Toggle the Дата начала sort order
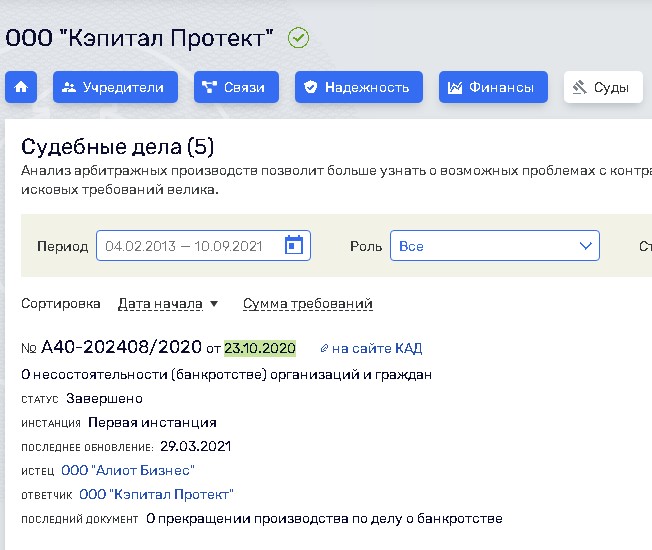The width and height of the screenshot is (652, 550). tap(168, 304)
